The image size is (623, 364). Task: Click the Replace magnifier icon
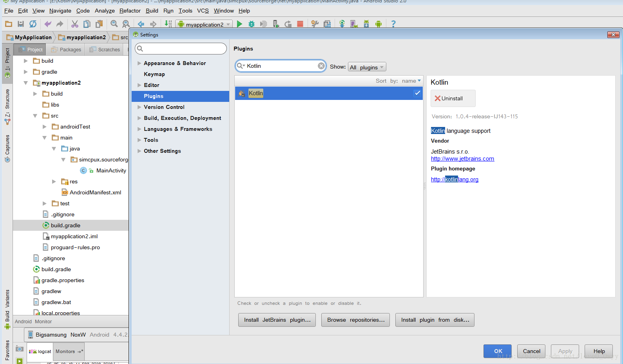[126, 24]
